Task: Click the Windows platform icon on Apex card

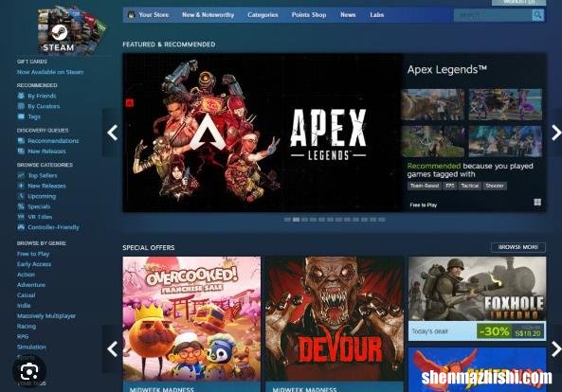Action: pyautogui.click(x=537, y=203)
